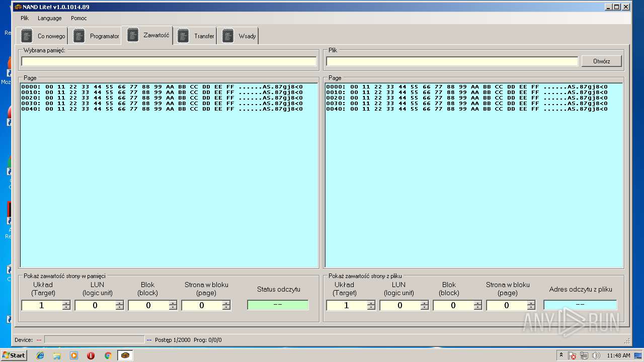Click the Plik path input field
644x362 pixels.
[452, 61]
